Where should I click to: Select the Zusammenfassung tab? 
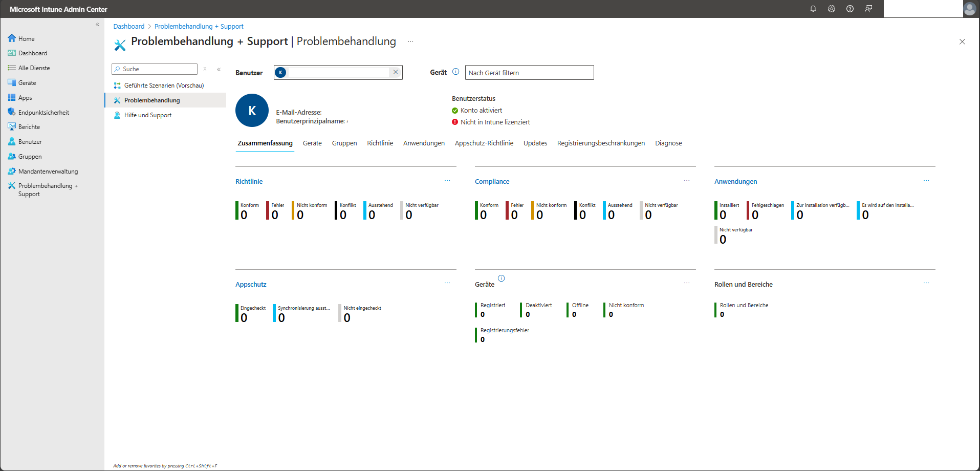tap(265, 143)
